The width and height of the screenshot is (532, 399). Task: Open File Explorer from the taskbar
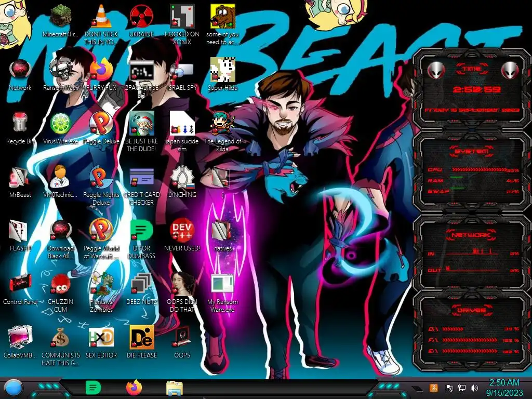pyautogui.click(x=175, y=388)
